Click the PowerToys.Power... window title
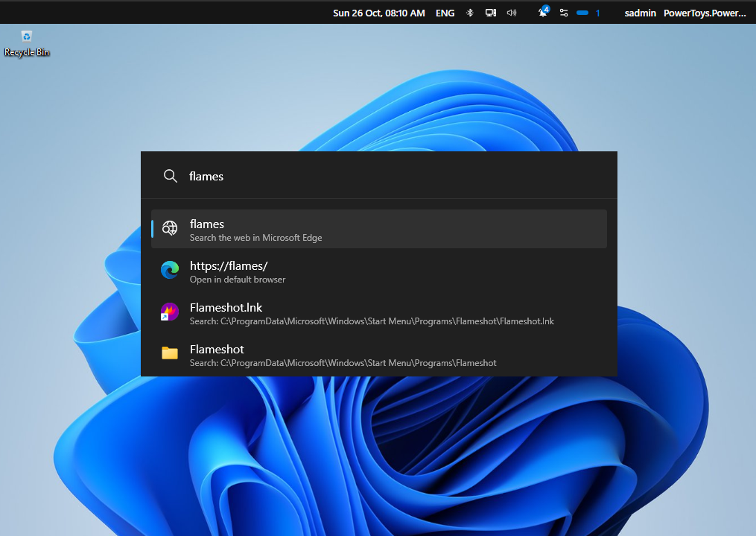Viewport: 756px width, 536px height. (x=704, y=13)
